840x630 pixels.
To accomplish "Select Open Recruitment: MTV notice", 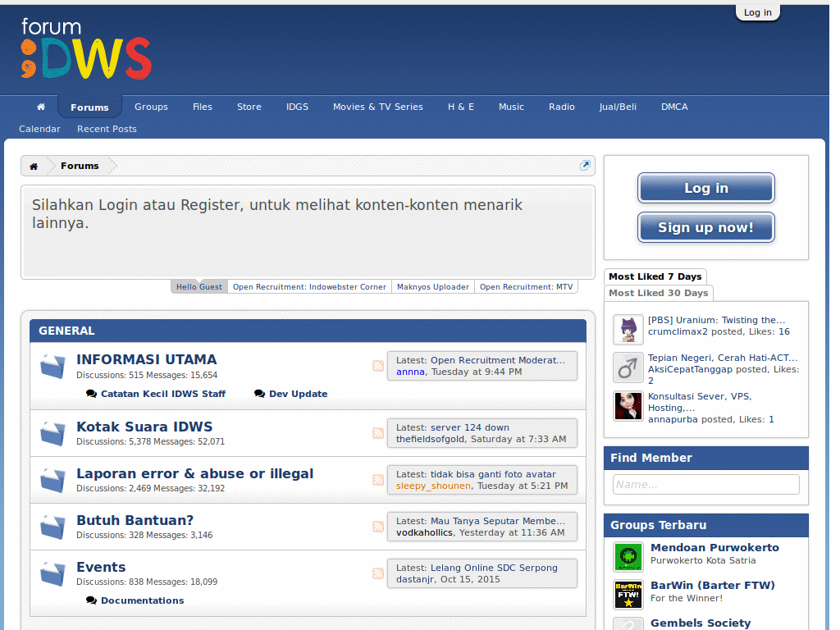I will click(526, 286).
